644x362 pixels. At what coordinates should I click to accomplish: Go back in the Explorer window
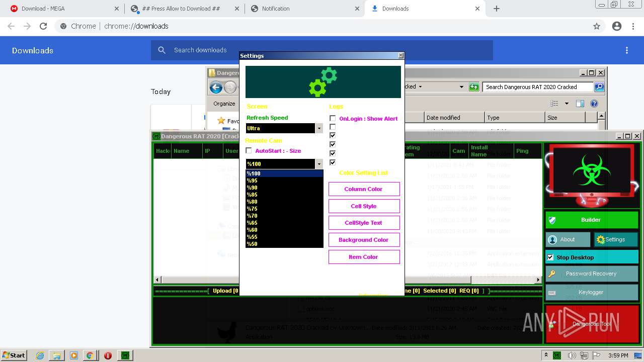click(216, 87)
